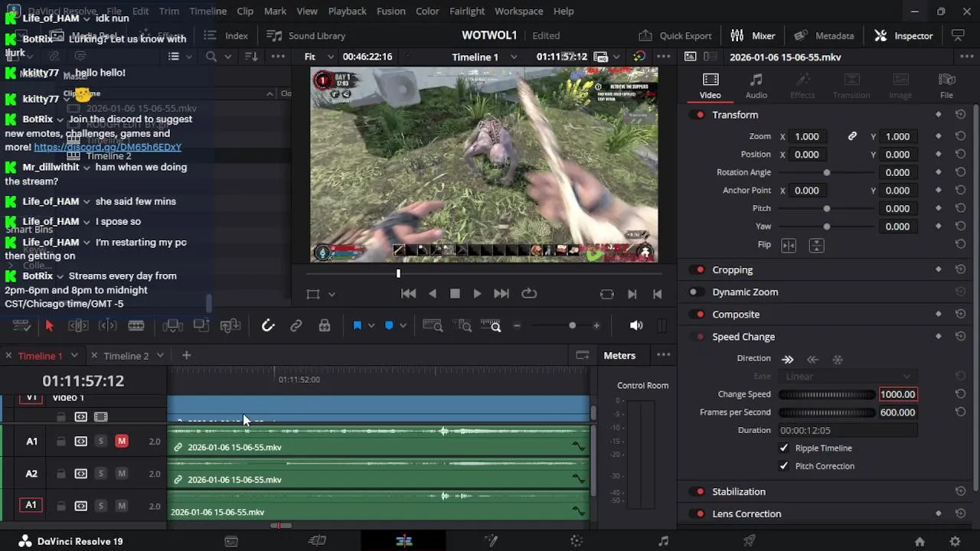This screenshot has width=980, height=551.
Task: Toggle position lock icon
Action: [325, 326]
